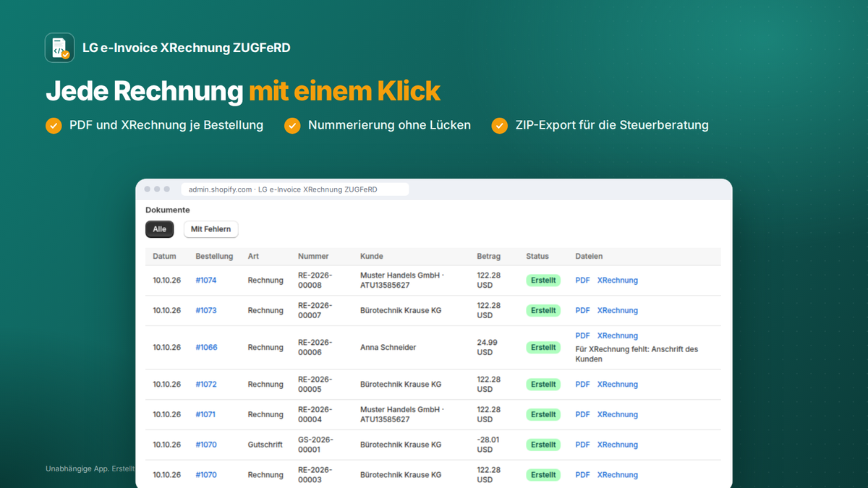The image size is (868, 488).
Task: Download PDF for credit note GS-2026-00001
Action: click(x=582, y=445)
